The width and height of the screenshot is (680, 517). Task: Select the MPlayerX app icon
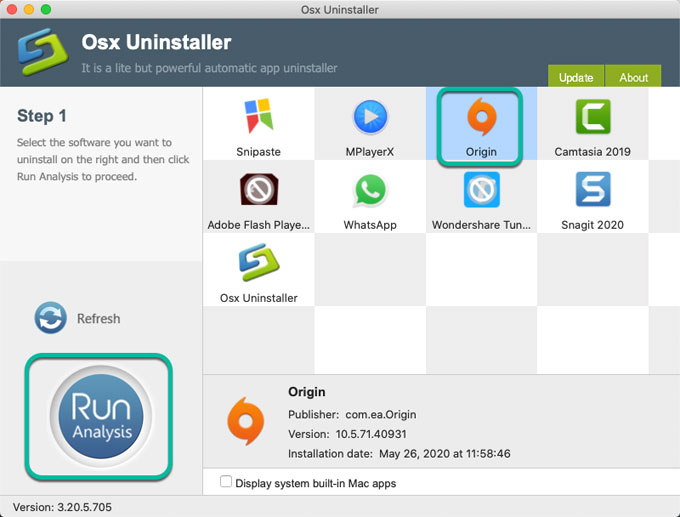tap(370, 116)
